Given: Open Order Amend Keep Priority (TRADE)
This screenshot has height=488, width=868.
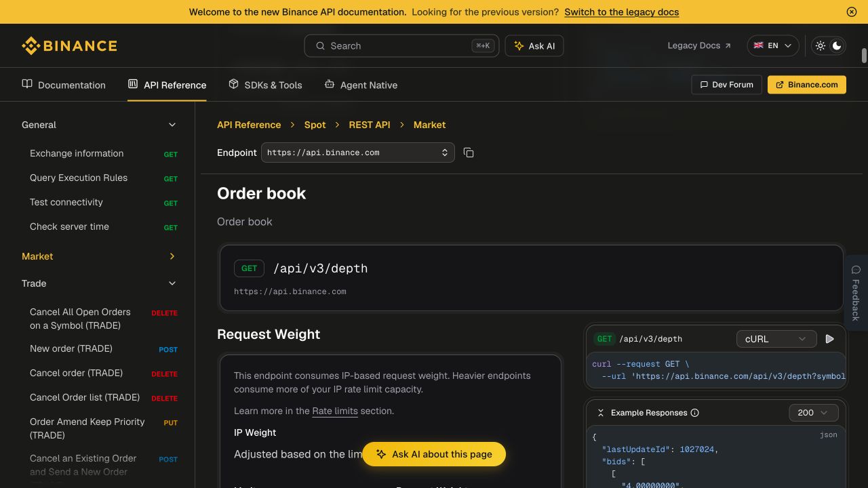Looking at the screenshot, I should [104, 428].
